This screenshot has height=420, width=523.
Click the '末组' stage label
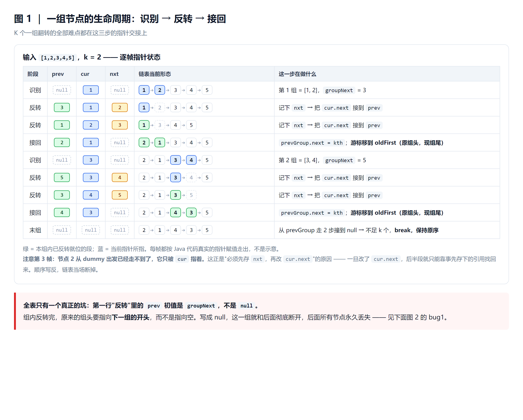35,230
